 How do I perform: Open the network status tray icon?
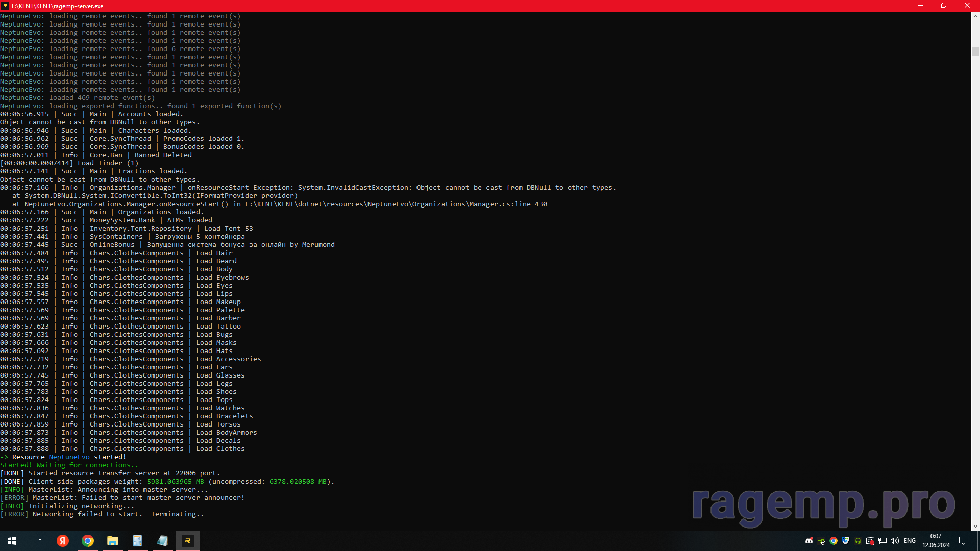click(883, 541)
